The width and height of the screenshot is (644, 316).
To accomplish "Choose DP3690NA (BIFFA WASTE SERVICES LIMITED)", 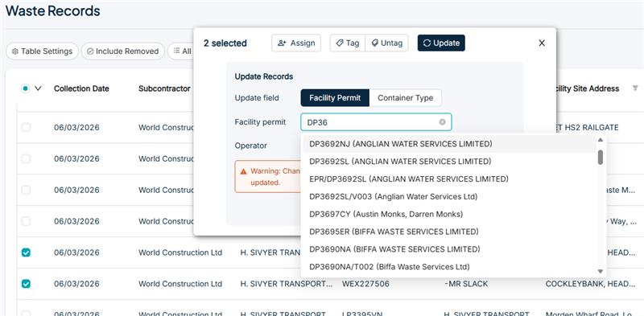I will (449, 249).
